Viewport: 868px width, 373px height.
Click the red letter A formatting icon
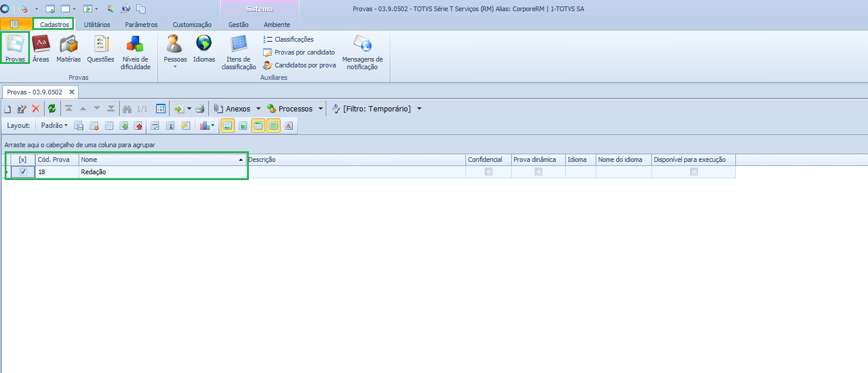(x=289, y=126)
